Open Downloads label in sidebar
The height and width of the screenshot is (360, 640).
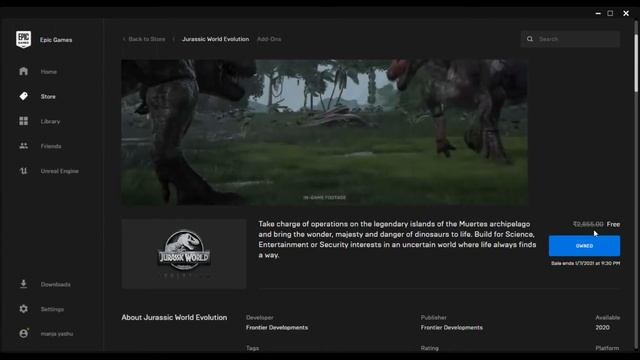(56, 284)
